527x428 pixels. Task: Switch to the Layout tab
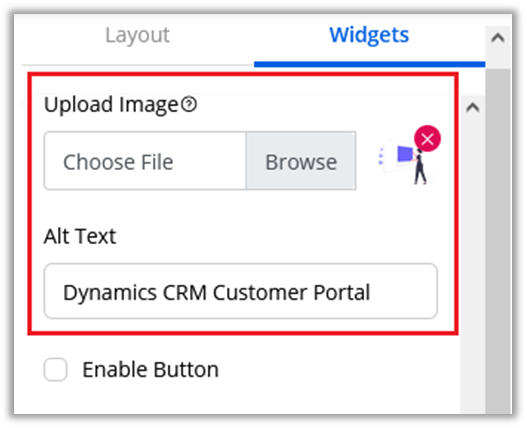[x=137, y=35]
